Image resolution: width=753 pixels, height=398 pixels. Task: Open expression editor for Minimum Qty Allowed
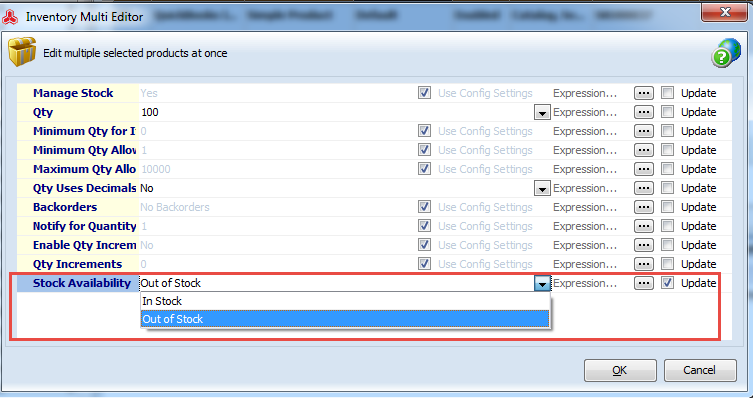click(x=644, y=150)
